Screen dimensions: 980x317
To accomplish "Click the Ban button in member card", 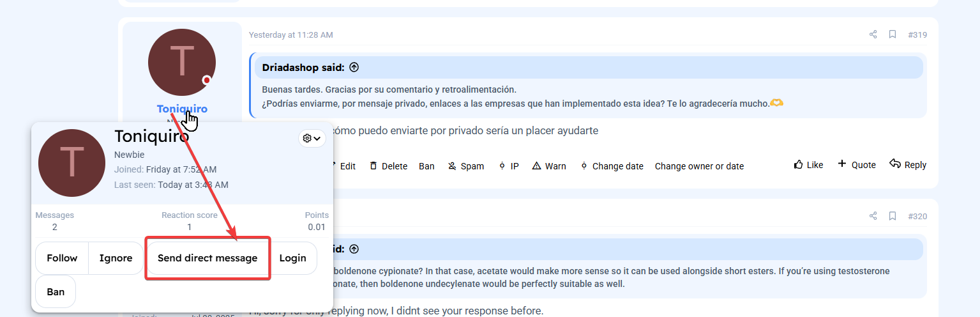I will (x=56, y=291).
